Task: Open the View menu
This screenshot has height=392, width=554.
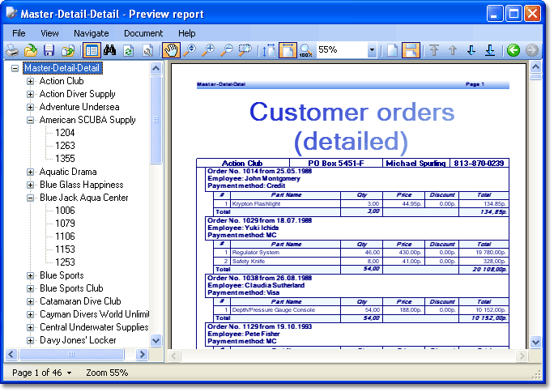Action: (49, 33)
